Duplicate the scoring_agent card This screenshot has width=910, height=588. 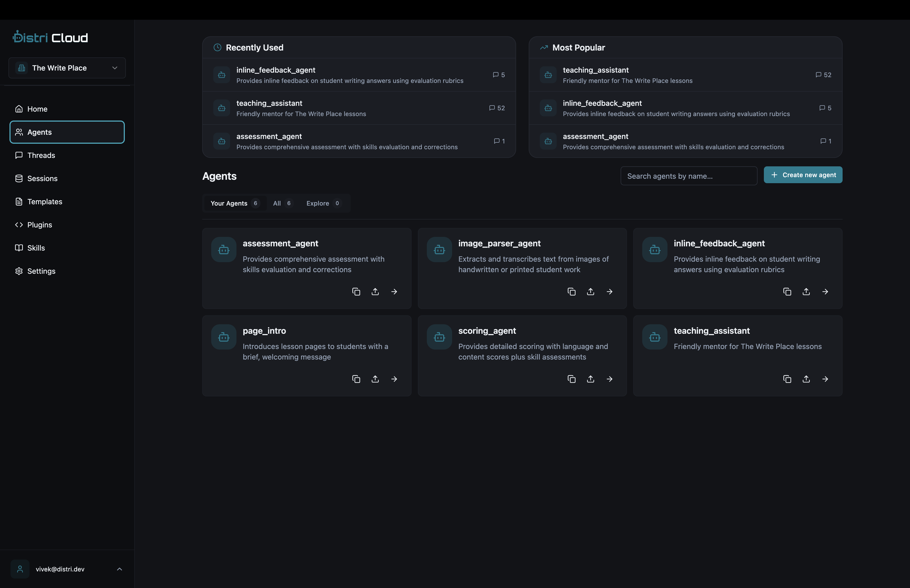(x=571, y=379)
